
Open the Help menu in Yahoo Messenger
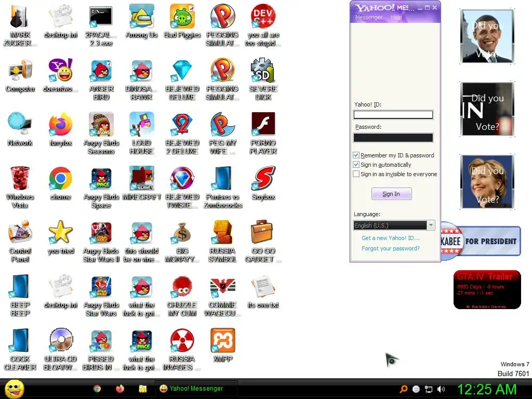[396, 17]
